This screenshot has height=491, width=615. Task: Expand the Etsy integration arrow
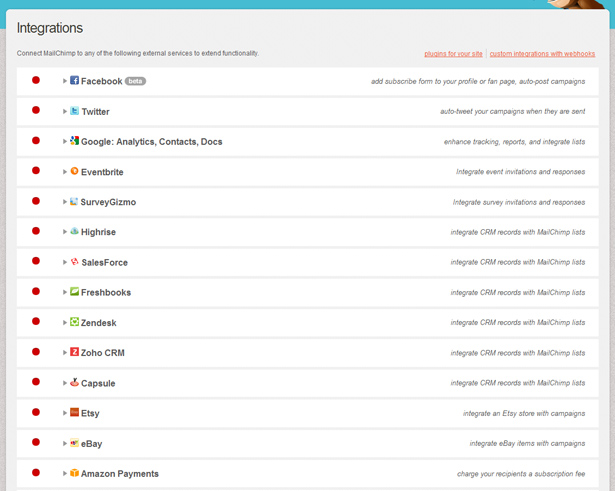pyautogui.click(x=65, y=413)
